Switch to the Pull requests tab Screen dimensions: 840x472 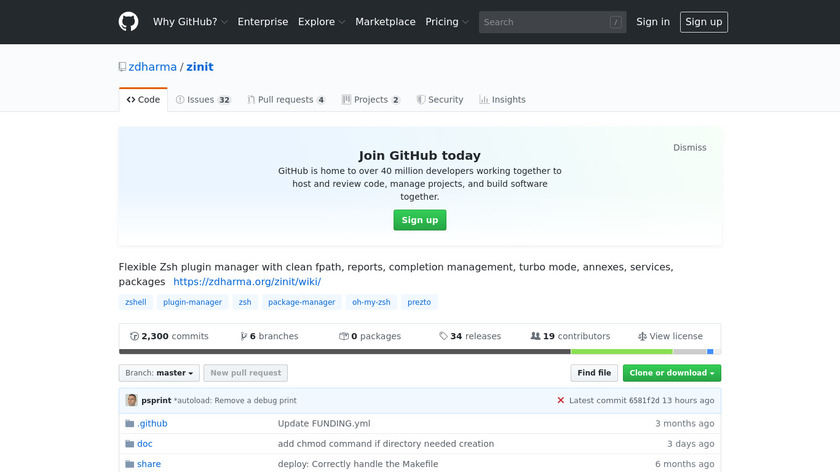click(x=286, y=100)
